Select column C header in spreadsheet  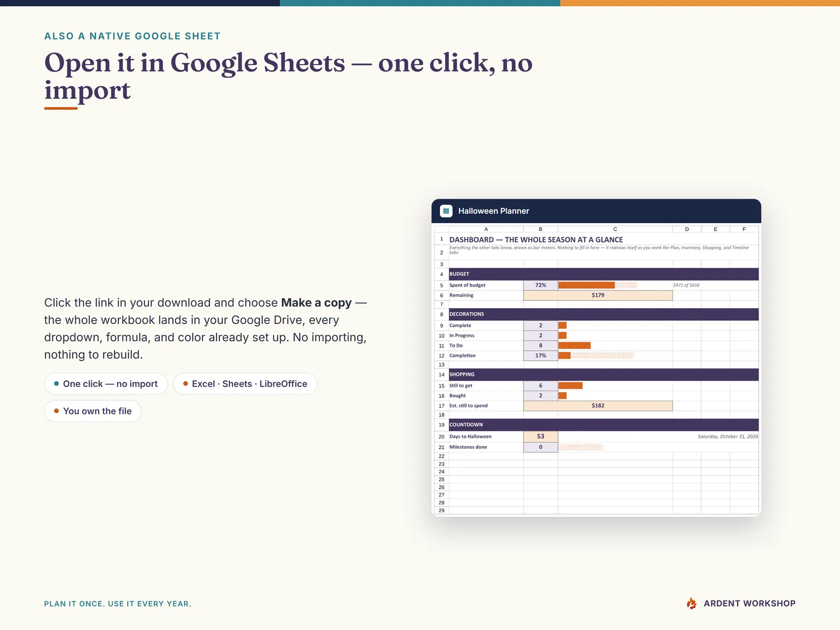[615, 229]
